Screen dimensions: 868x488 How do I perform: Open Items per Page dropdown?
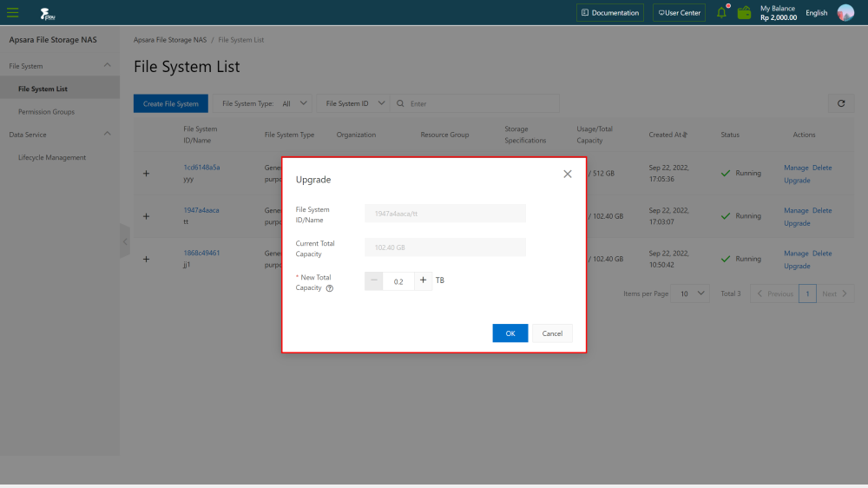(690, 293)
